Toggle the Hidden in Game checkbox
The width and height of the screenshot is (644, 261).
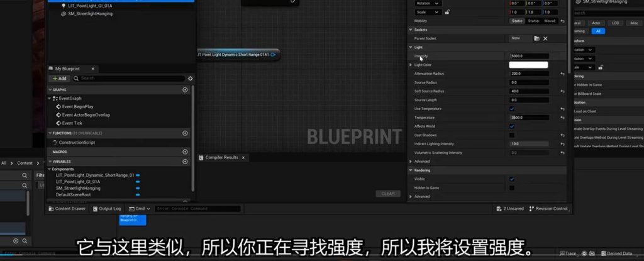coord(511,188)
